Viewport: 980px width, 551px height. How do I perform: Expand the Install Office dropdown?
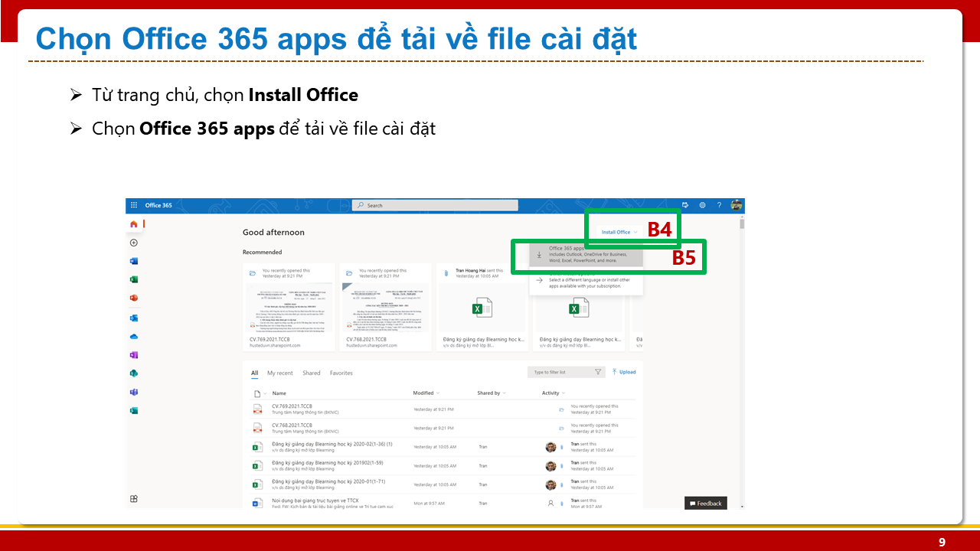pos(618,232)
